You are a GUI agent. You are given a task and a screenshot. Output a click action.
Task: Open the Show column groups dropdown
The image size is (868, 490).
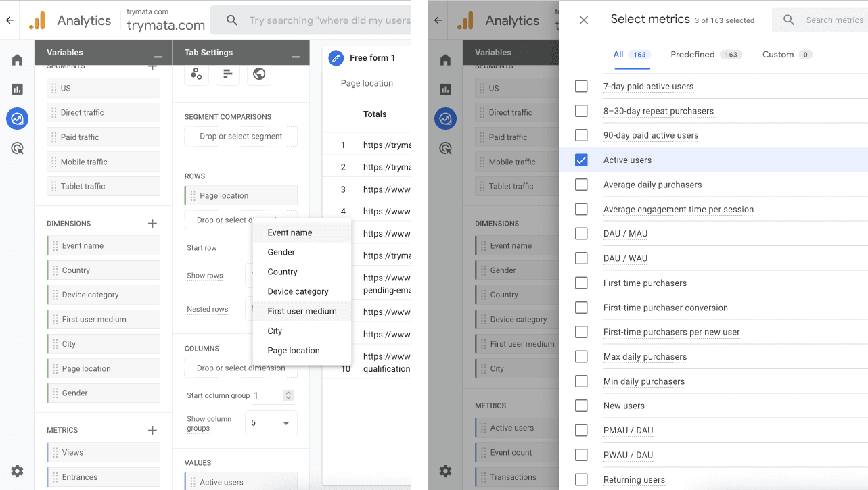pos(271,423)
